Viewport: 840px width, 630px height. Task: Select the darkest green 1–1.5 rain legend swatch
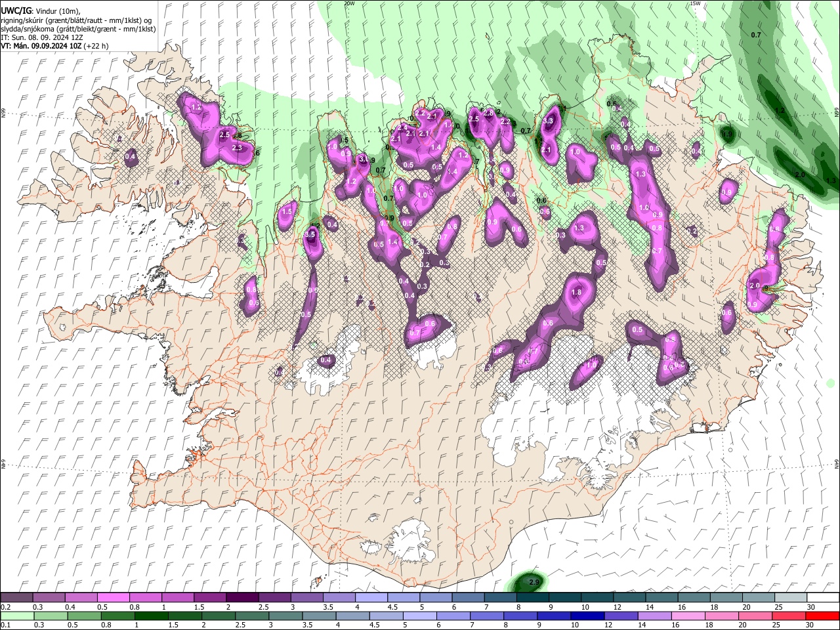point(152,616)
